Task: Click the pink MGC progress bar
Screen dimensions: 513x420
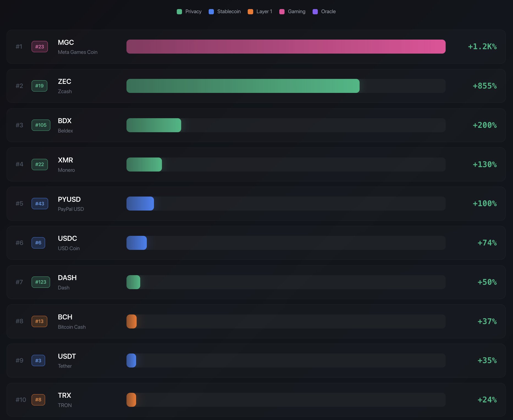Action: [x=286, y=47]
